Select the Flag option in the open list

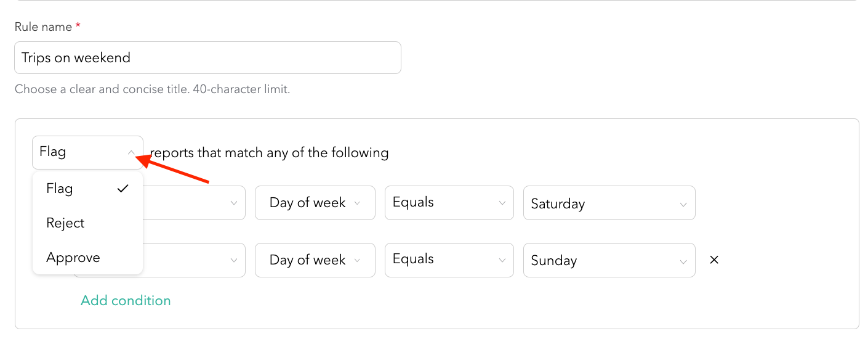tap(60, 189)
